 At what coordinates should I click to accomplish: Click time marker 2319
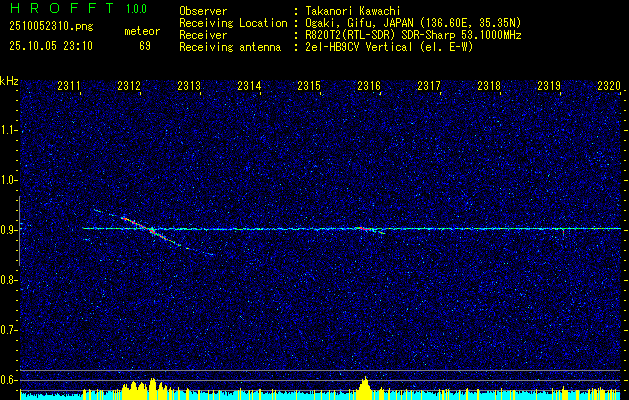(x=549, y=85)
